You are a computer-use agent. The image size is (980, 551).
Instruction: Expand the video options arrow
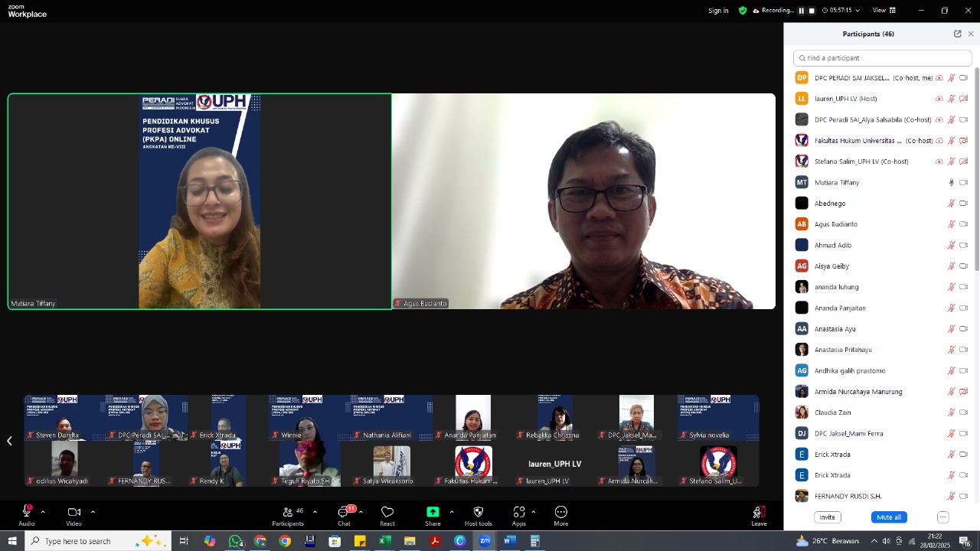pyautogui.click(x=93, y=512)
